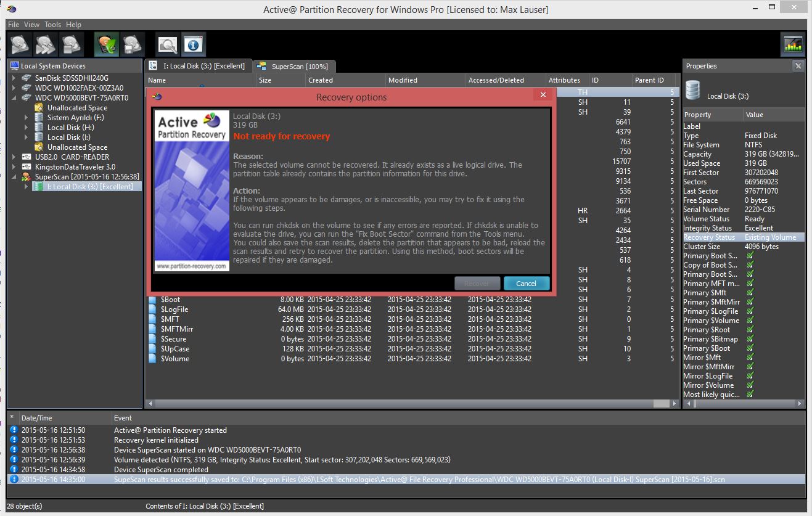This screenshot has width=812, height=516.
Task: Select Local Disk (I:) in the device tree
Action: coord(68,137)
